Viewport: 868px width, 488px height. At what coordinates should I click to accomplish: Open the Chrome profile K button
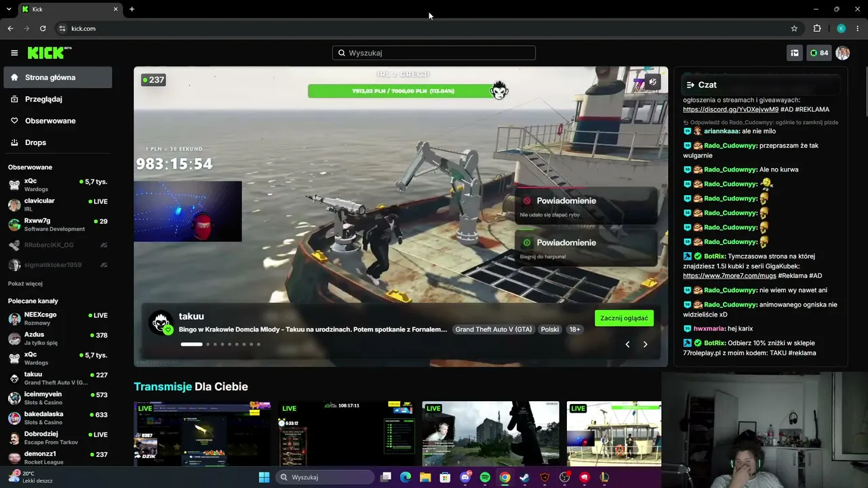[841, 28]
